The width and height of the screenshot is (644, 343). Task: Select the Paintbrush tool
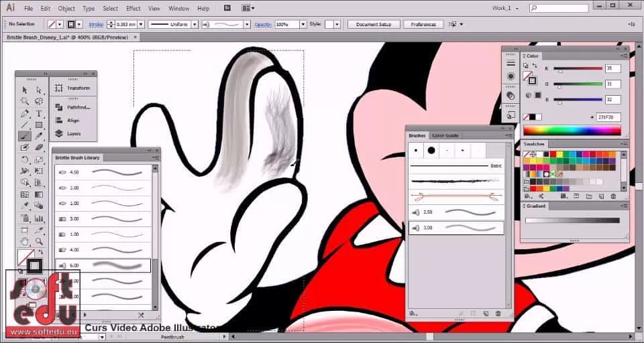point(25,136)
